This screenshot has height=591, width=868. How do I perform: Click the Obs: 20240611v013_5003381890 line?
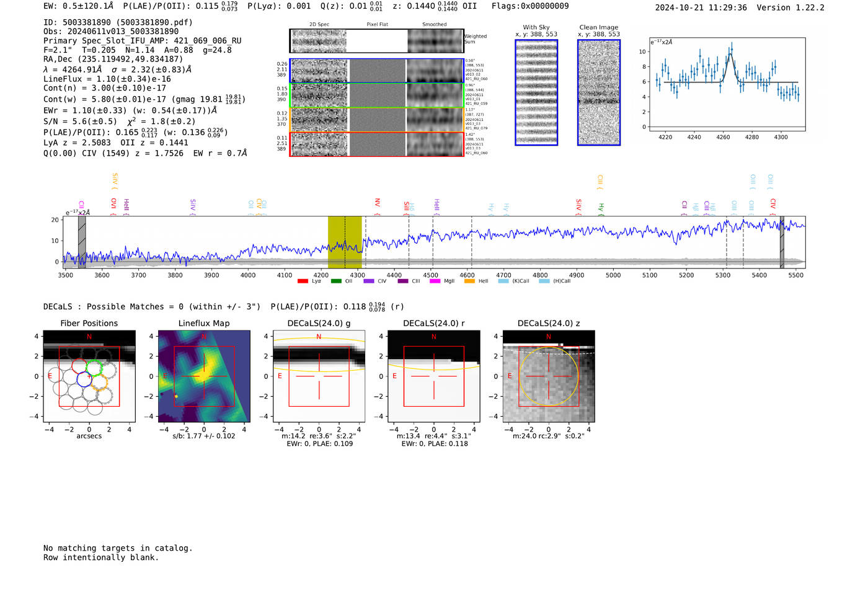click(111, 32)
